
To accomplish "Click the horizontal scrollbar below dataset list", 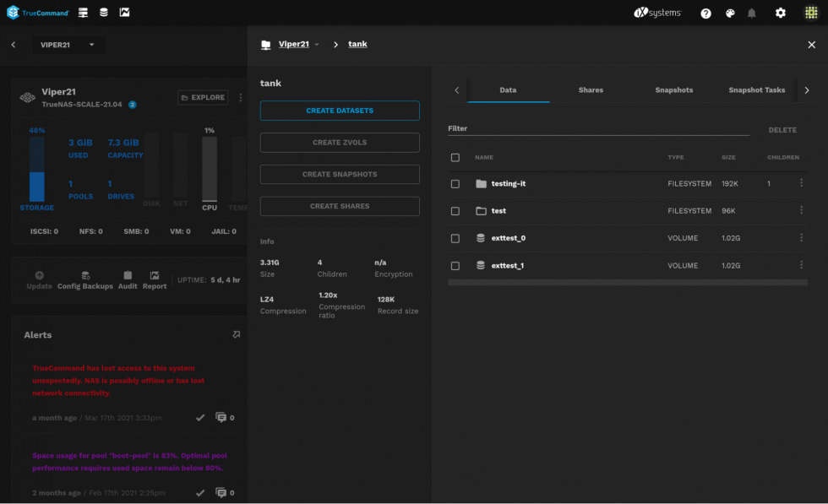I will [627, 283].
